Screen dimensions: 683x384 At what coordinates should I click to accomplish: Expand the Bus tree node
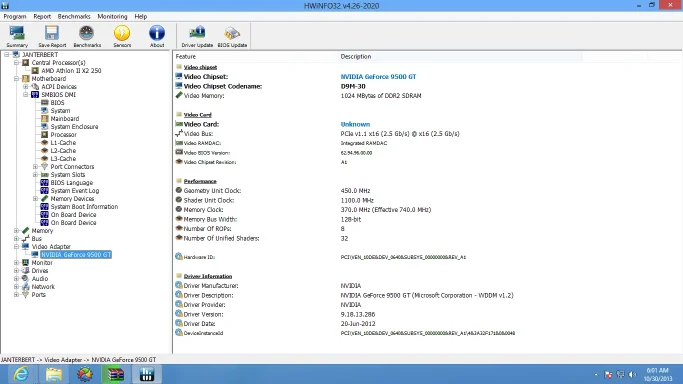pos(16,239)
